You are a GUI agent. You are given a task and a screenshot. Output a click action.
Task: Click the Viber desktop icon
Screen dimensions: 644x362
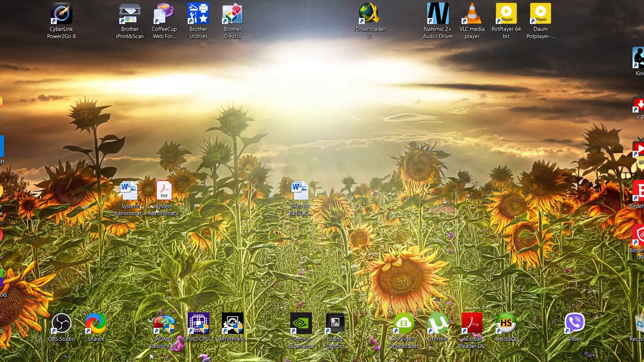pyautogui.click(x=575, y=324)
